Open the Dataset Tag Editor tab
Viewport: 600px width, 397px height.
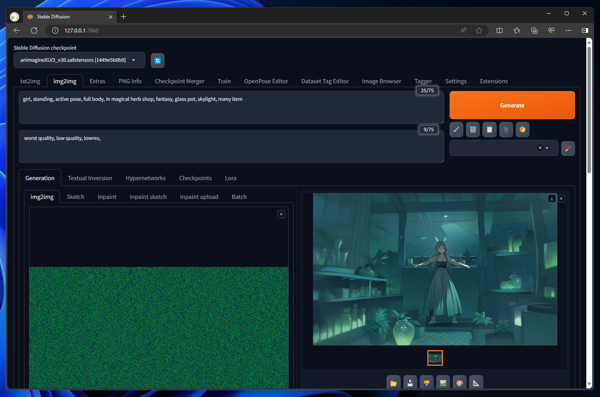pyautogui.click(x=325, y=81)
